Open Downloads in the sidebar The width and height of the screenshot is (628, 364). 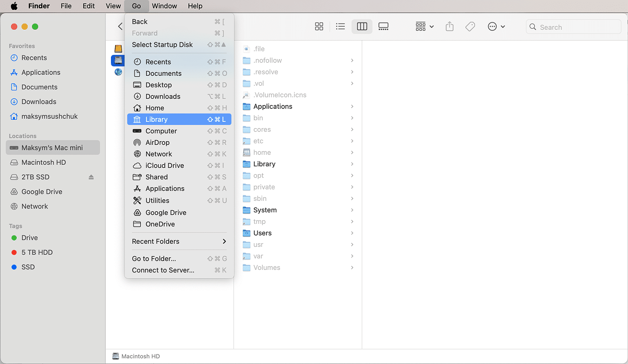[x=52, y=101]
